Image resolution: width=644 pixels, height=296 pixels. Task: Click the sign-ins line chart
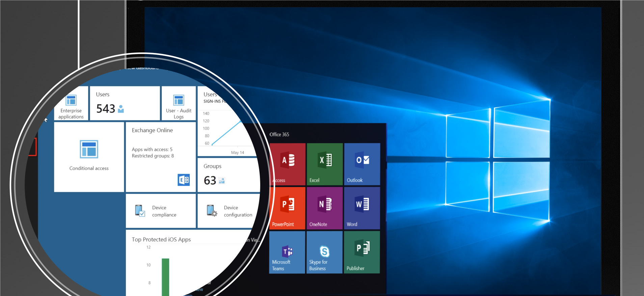coord(226,133)
